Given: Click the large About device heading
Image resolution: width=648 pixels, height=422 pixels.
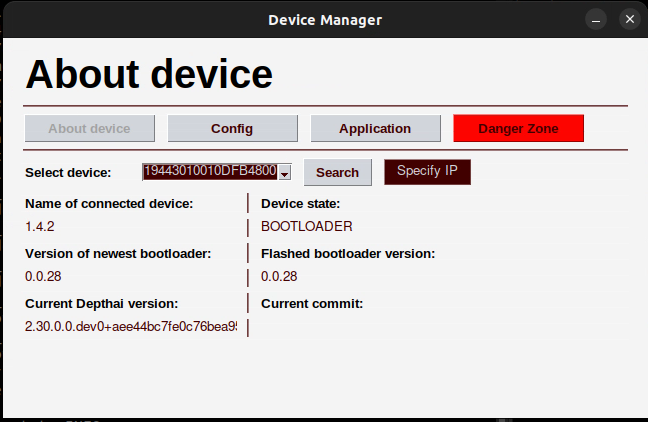Looking at the screenshot, I should click(x=149, y=74).
